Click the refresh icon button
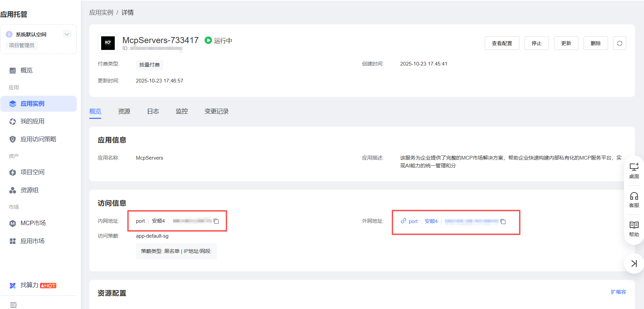Viewport: 644px width, 309px height. 620,43
